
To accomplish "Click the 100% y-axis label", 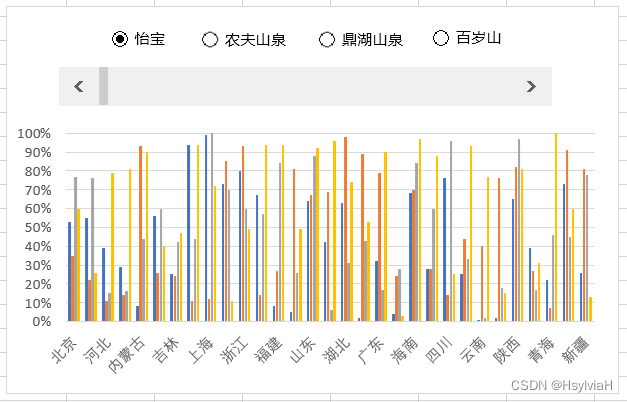I will click(34, 134).
